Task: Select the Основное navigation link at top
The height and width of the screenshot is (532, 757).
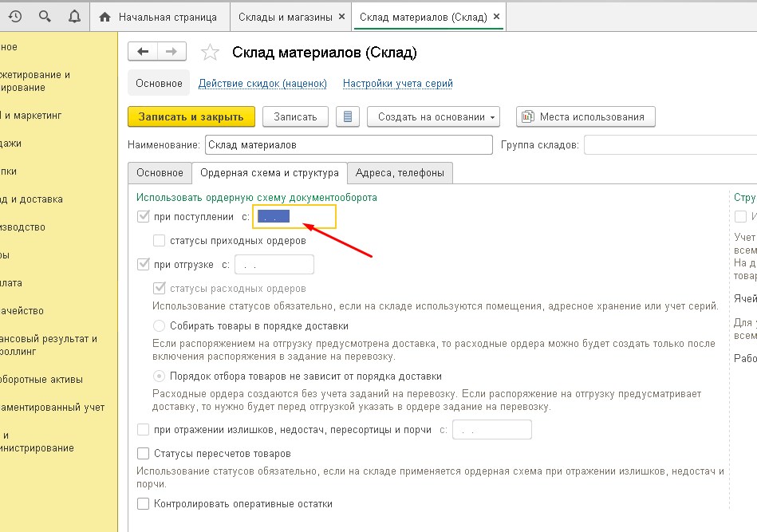Action: coord(159,84)
